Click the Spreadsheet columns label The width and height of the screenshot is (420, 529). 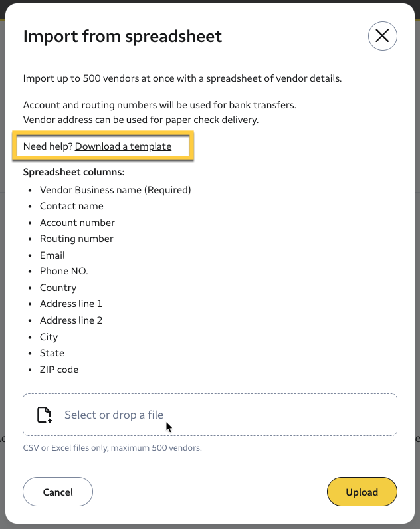74,172
